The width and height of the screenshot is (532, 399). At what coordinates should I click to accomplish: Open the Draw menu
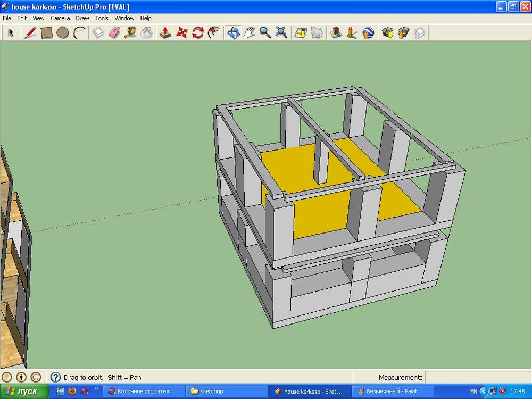[82, 18]
